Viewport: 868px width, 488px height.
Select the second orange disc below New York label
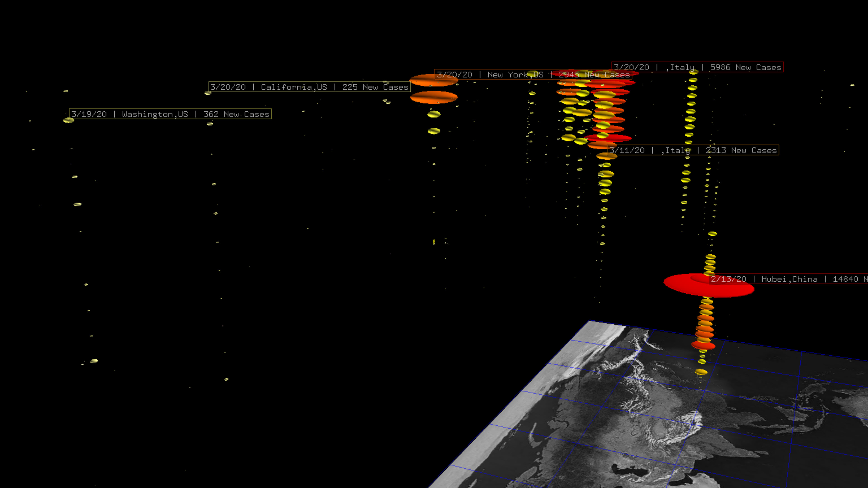pos(434,97)
